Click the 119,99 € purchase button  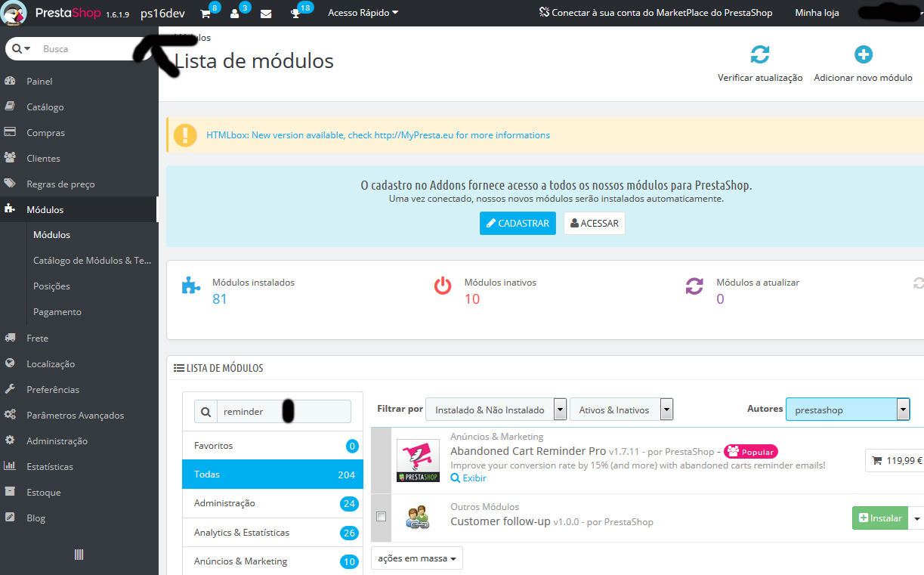point(895,460)
